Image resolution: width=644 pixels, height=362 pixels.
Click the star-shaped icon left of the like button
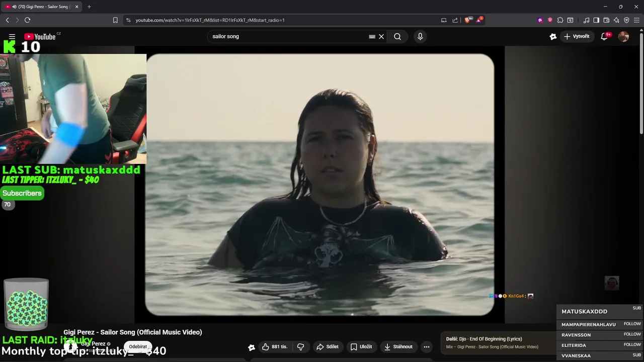pyautogui.click(x=252, y=347)
